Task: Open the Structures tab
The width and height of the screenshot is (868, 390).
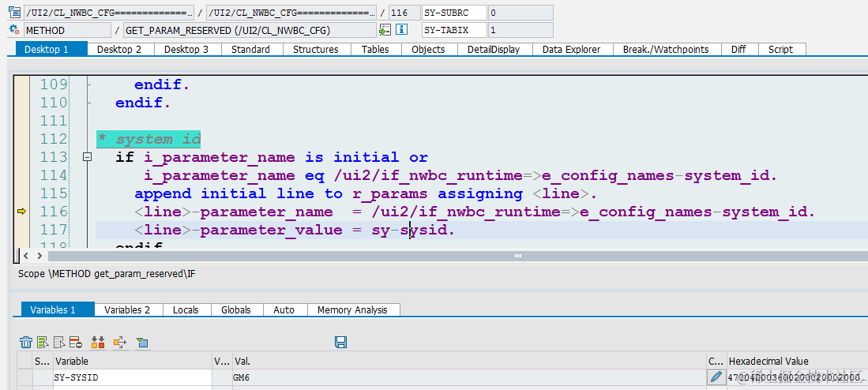Action: tap(316, 49)
